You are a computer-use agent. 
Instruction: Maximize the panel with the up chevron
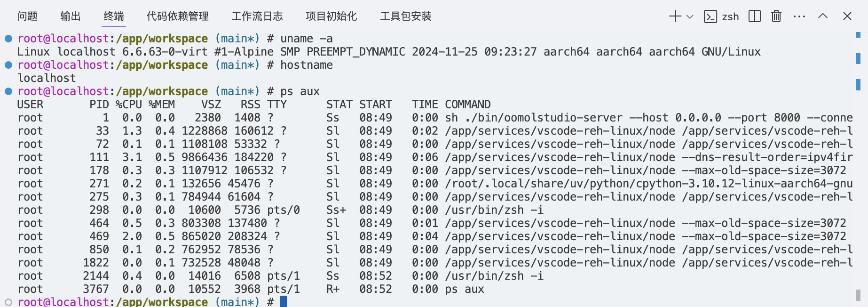(823, 16)
